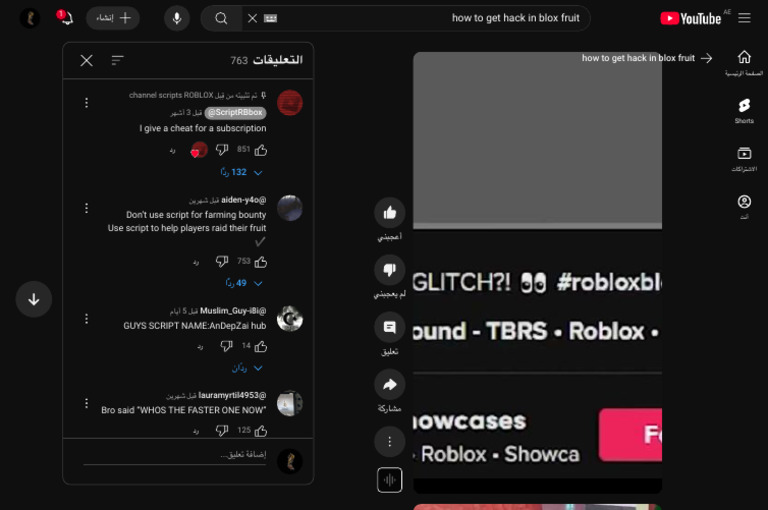The width and height of the screenshot is (768, 510).
Task: Expand 49 replies under aiden-y4o comment
Action: (x=244, y=283)
